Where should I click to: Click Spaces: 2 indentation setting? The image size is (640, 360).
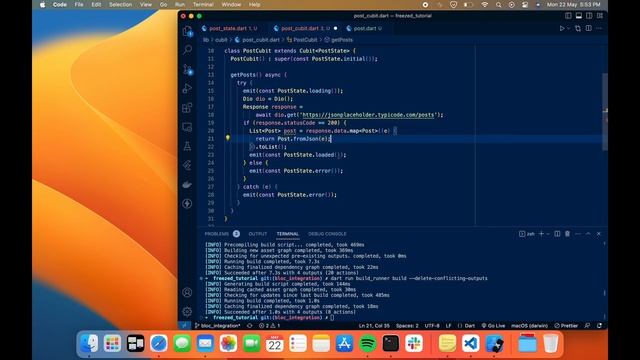[x=407, y=326]
